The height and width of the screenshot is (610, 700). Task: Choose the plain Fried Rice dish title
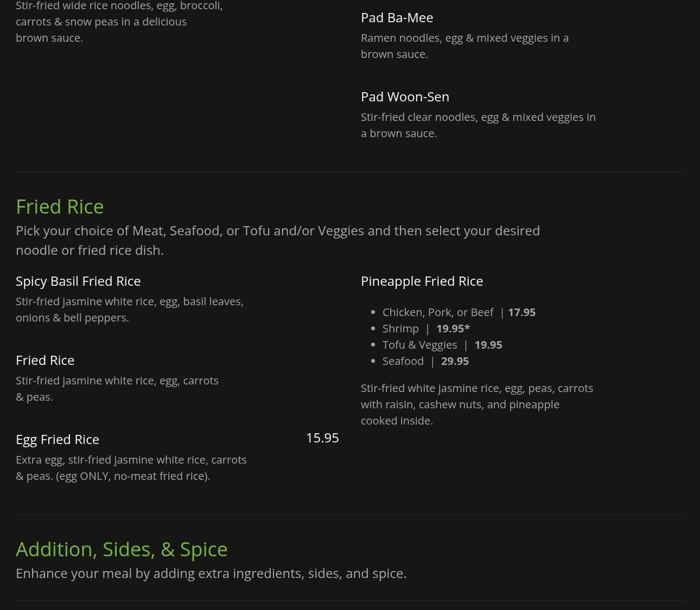click(x=45, y=360)
